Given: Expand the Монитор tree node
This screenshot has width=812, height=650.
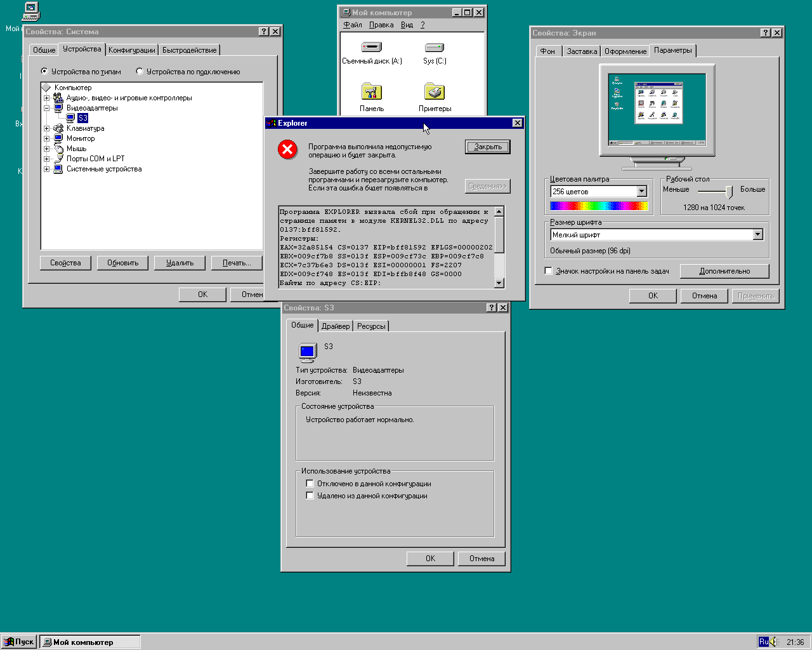Looking at the screenshot, I should pyautogui.click(x=46, y=138).
